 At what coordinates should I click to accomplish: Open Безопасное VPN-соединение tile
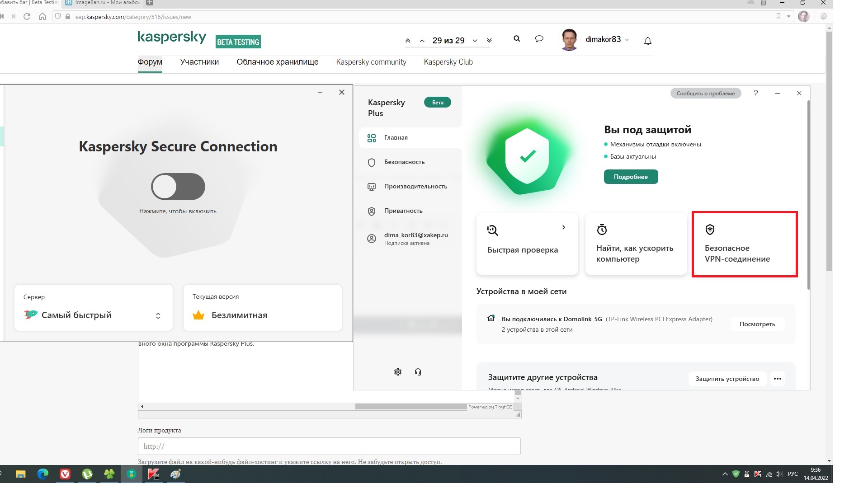(x=745, y=244)
